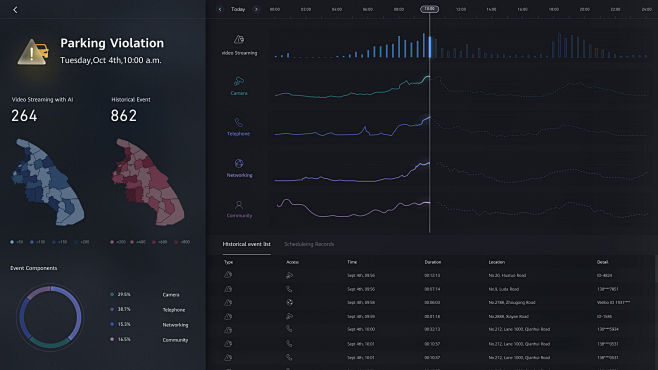Click the blue Video Streaming district map

point(47,182)
